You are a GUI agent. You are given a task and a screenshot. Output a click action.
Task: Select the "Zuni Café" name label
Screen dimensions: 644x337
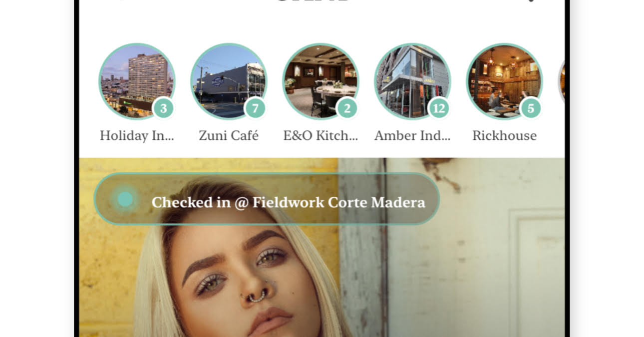[229, 135]
